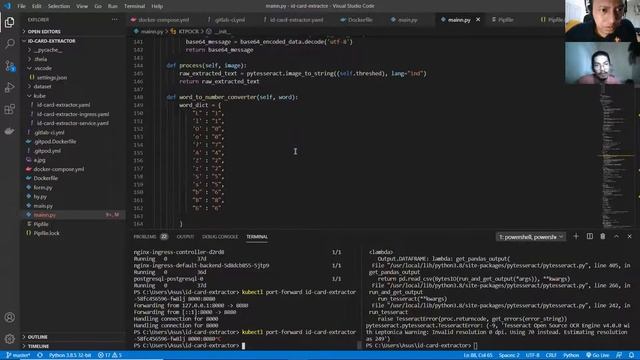Open the Selection menu
The image size is (640, 360).
(59, 6)
